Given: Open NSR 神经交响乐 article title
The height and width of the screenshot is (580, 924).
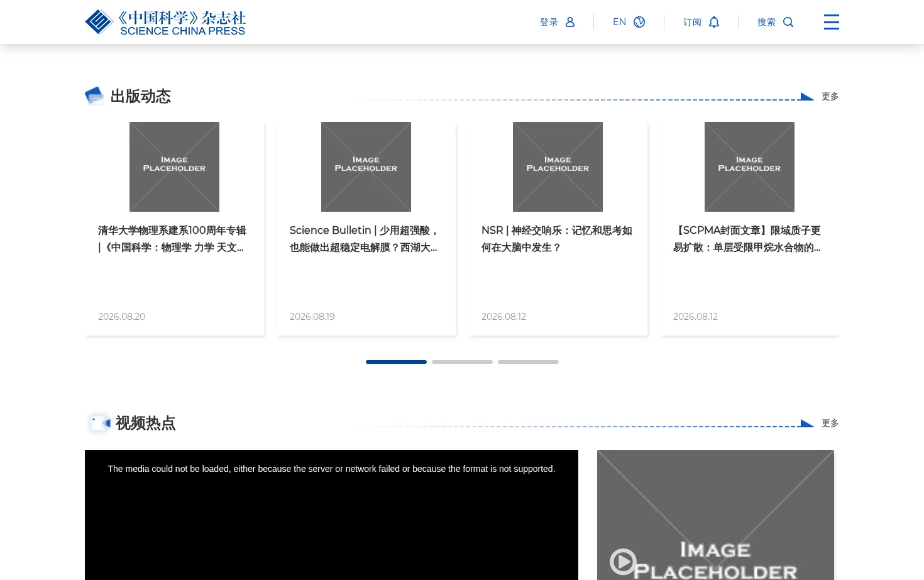Looking at the screenshot, I should pyautogui.click(x=557, y=239).
